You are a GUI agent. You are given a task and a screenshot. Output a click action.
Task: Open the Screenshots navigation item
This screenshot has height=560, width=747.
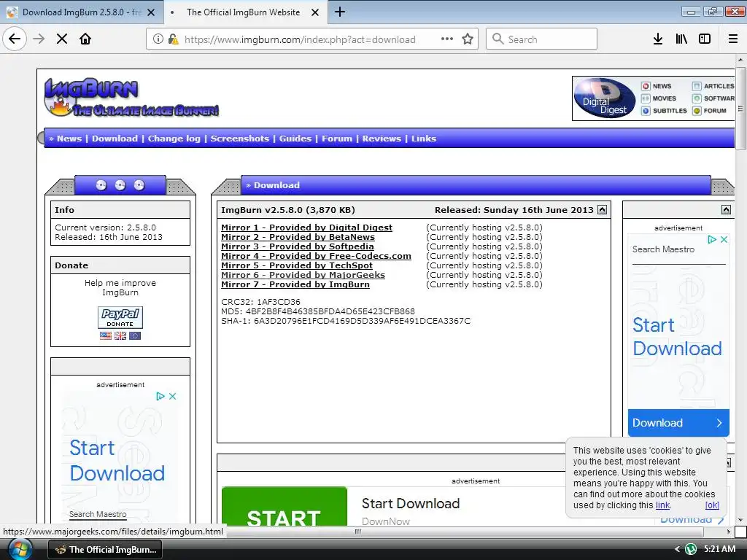point(239,139)
